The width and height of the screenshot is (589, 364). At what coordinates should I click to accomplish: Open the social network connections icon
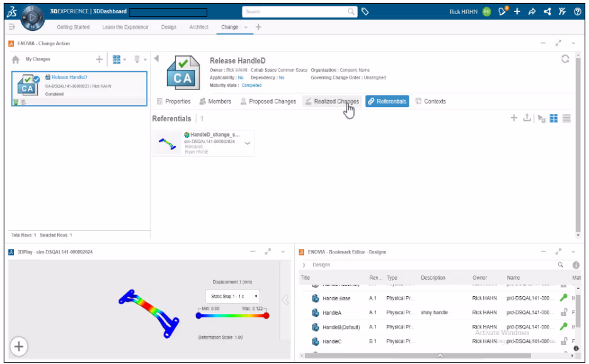tap(547, 11)
